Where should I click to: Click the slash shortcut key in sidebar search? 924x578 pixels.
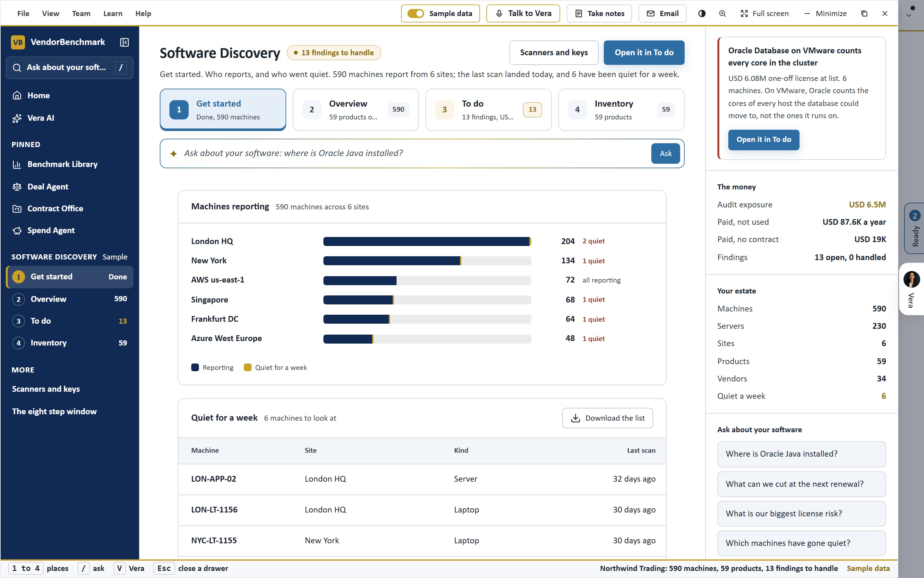(x=121, y=68)
